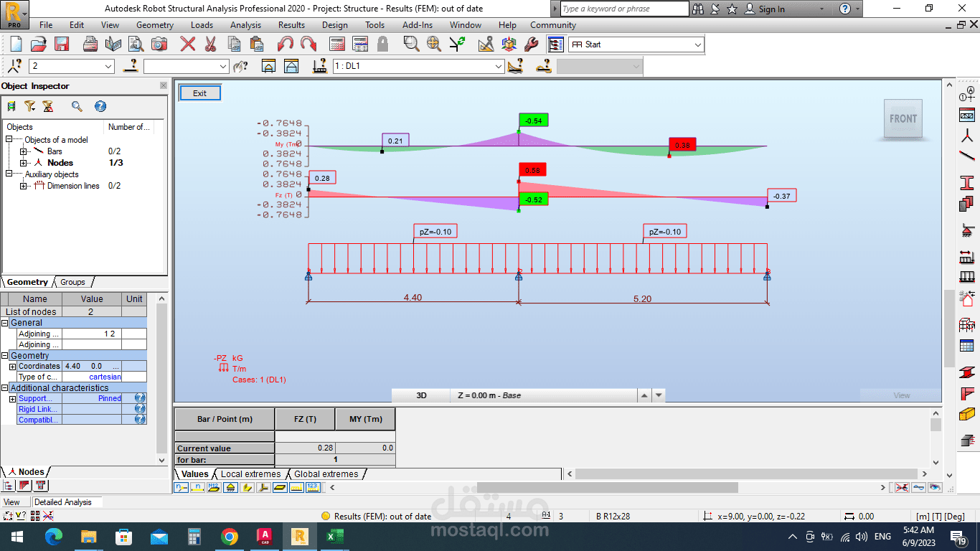Toggle load values display in bottom toolbar
The height and width of the screenshot is (551, 980).
click(313, 487)
